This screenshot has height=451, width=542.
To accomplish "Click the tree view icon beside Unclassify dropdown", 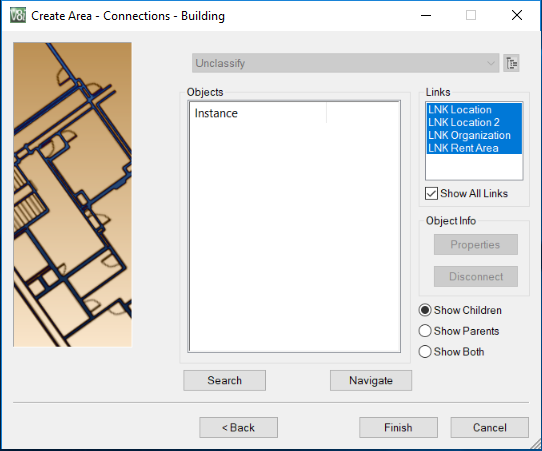I will [x=511, y=63].
